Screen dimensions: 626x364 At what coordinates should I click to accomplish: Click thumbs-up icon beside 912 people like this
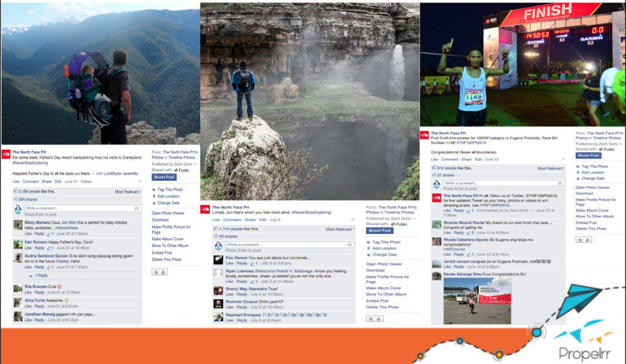point(435,168)
